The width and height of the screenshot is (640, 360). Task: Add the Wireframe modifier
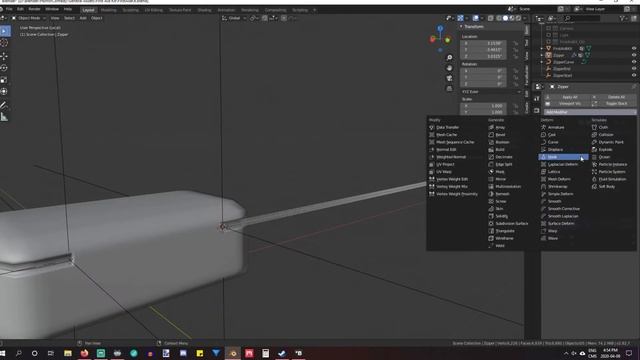click(x=504, y=238)
